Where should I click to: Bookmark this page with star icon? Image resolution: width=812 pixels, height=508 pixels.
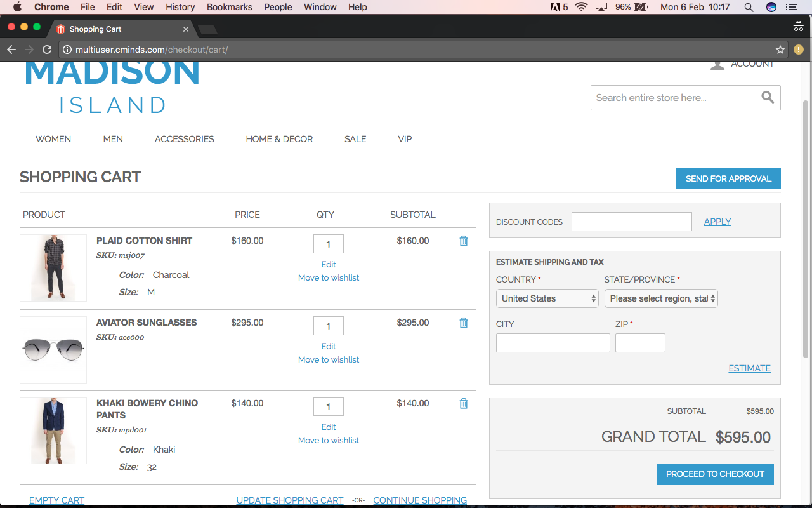point(780,50)
